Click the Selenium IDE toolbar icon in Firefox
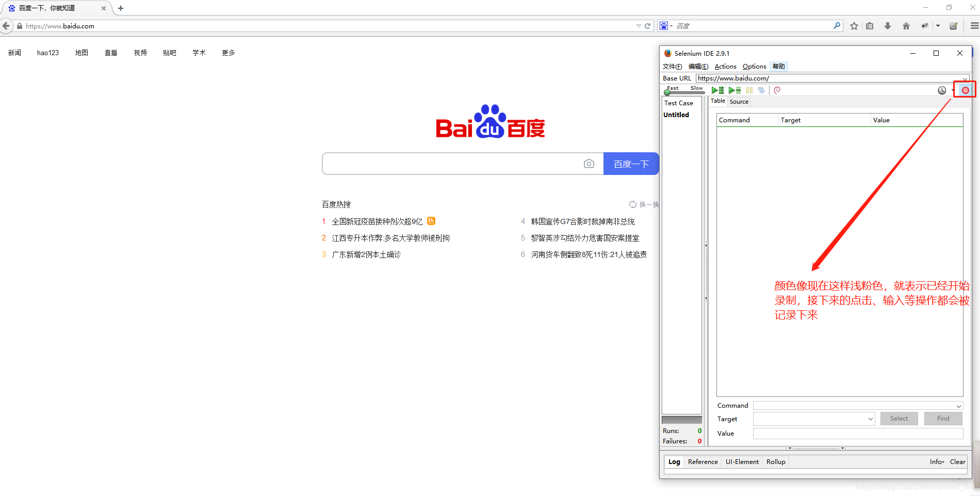Screen dimensions: 980x496 pos(953,26)
